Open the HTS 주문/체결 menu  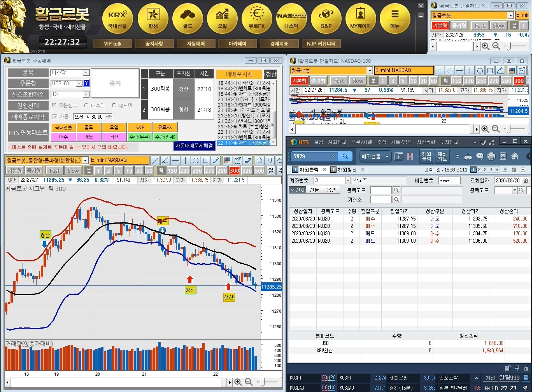coord(361,142)
